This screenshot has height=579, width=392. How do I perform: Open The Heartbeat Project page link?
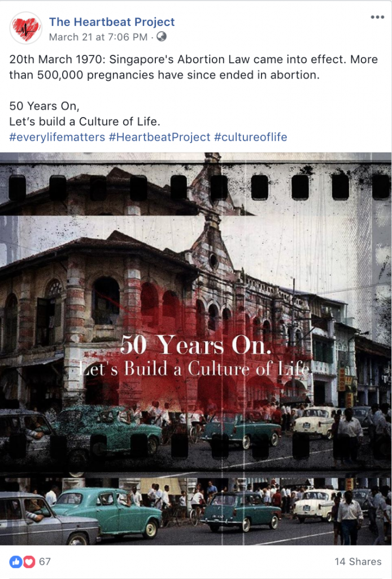tap(112, 22)
